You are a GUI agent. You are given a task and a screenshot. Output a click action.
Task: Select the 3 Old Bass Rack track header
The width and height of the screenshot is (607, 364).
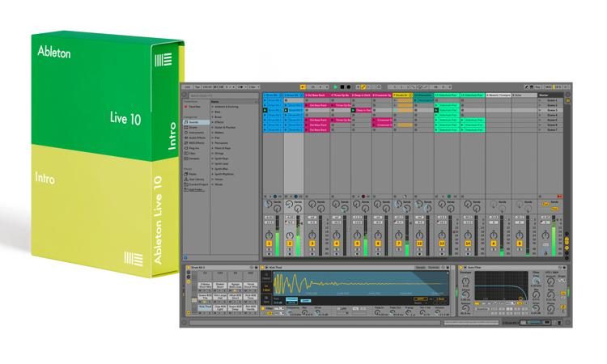click(x=316, y=95)
